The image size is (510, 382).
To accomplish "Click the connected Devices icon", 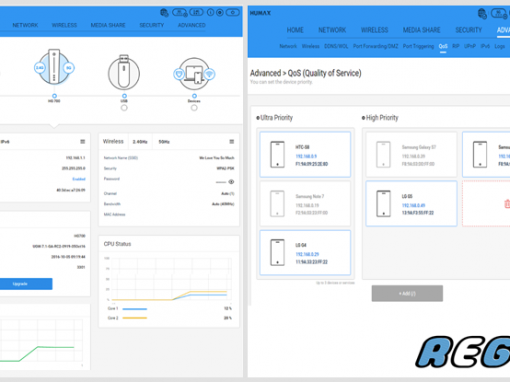I will tap(194, 73).
